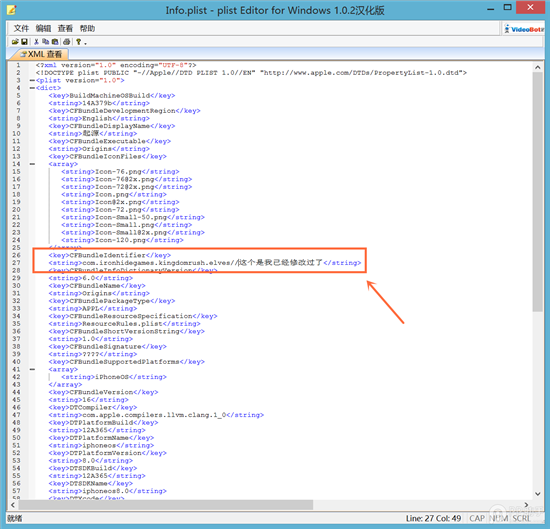Click the English string line

(x=99, y=119)
